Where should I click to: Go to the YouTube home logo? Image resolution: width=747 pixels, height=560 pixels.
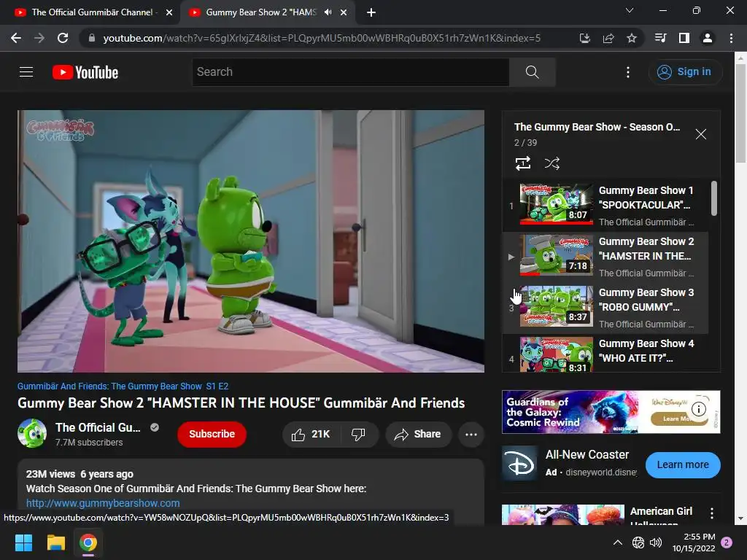tap(85, 72)
